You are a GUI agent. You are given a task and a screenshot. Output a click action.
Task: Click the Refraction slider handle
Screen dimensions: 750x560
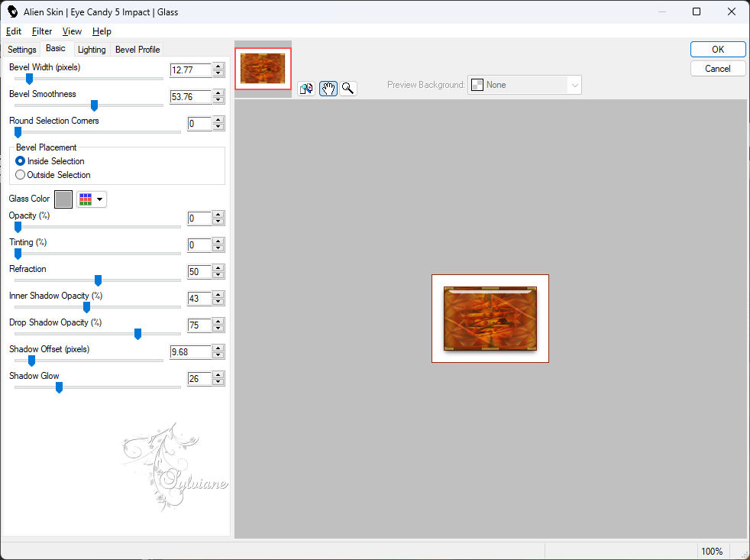click(x=98, y=280)
